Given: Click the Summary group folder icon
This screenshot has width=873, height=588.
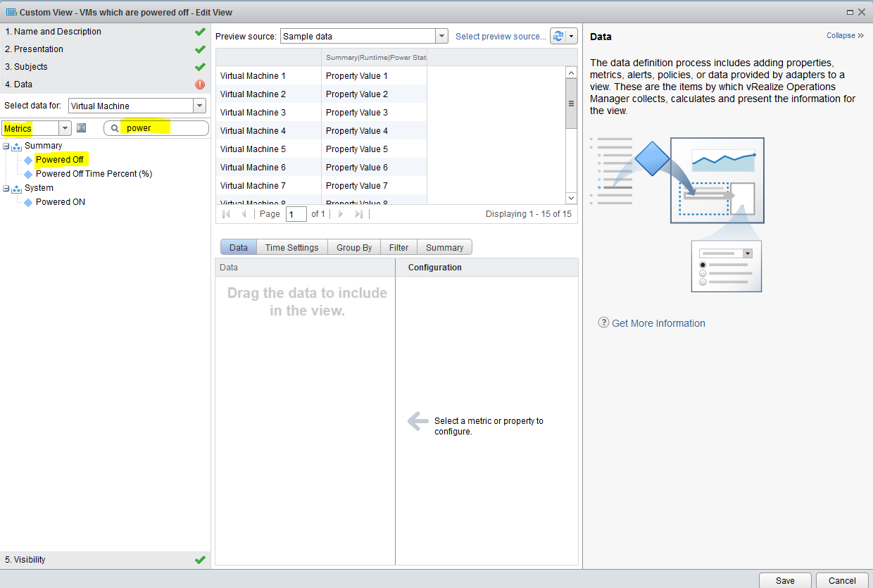Looking at the screenshot, I should coord(16,146).
